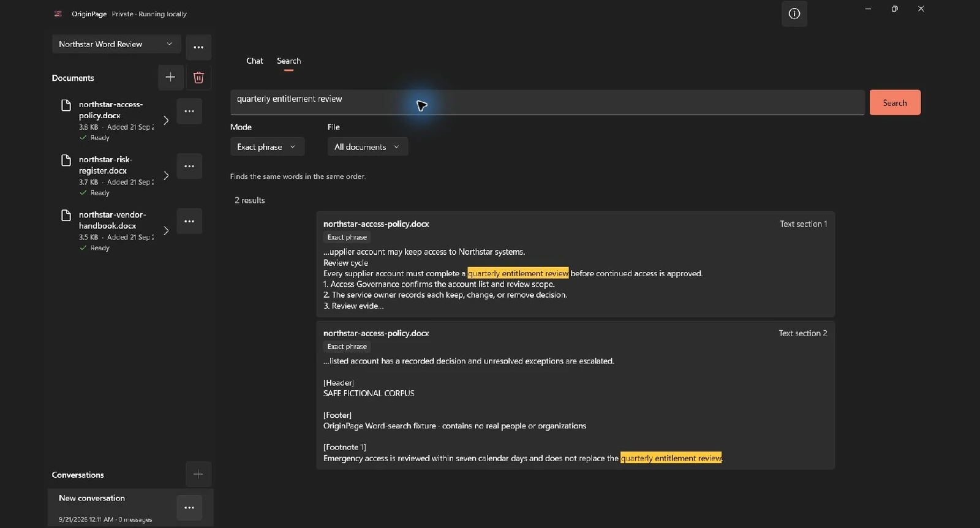
Task: Click 'Text section 1' label
Action: [803, 224]
